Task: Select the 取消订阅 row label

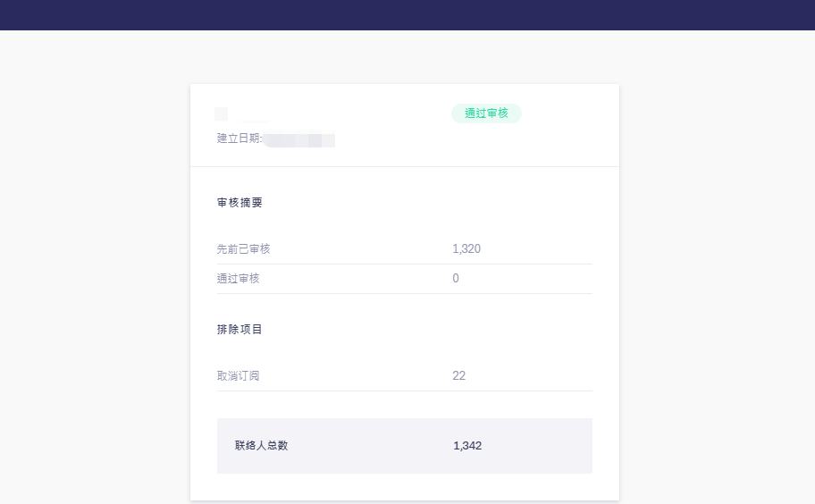Action: coord(238,375)
